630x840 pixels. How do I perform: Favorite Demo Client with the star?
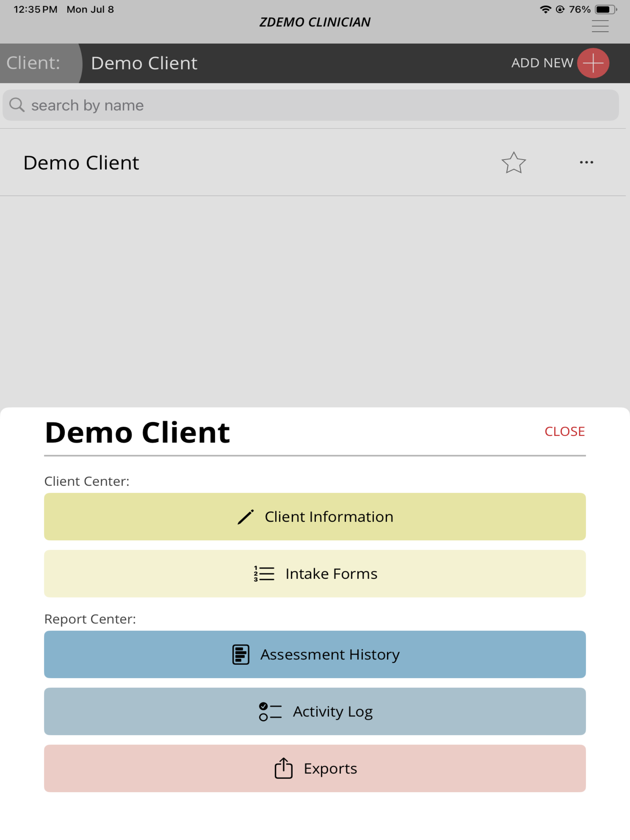point(513,162)
